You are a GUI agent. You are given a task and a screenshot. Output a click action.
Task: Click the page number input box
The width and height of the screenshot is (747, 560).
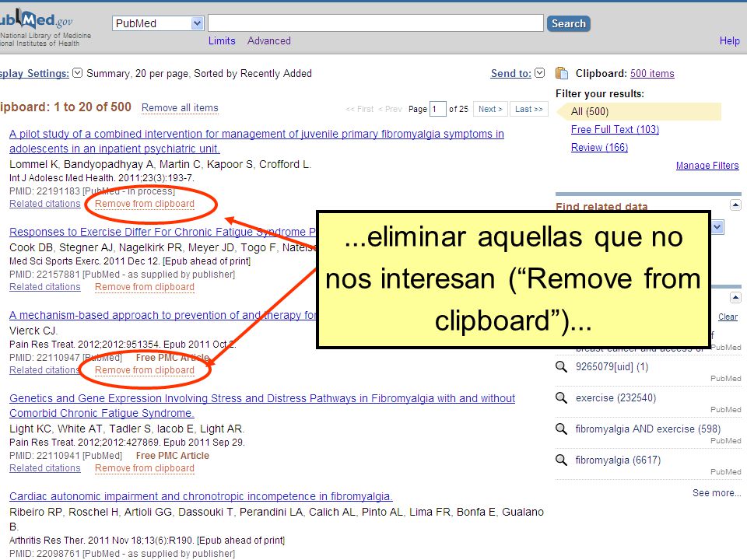(437, 109)
